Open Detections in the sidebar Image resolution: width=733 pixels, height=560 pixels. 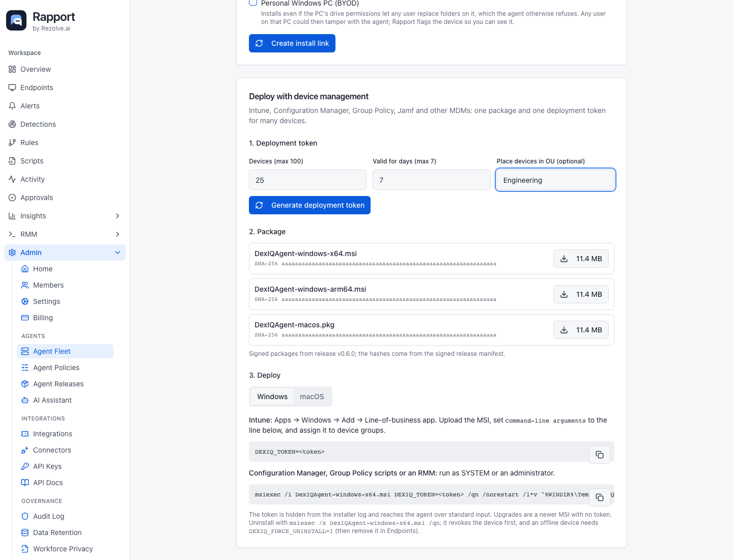coord(65,124)
